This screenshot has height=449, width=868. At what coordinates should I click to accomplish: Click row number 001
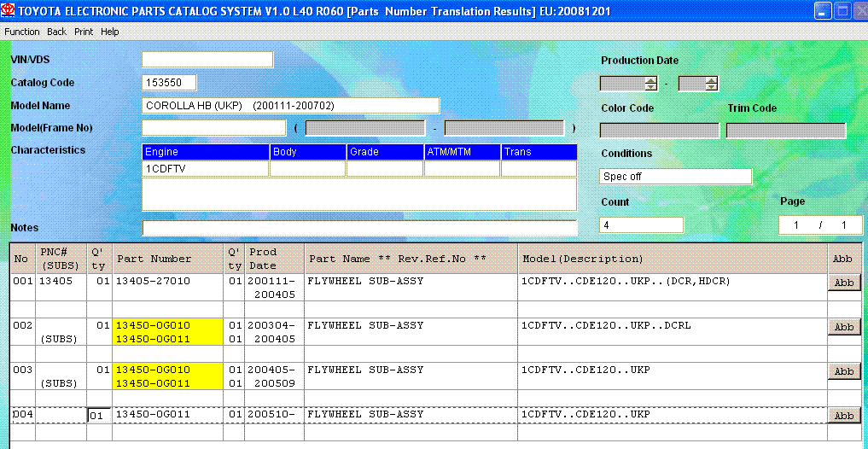pos(21,281)
